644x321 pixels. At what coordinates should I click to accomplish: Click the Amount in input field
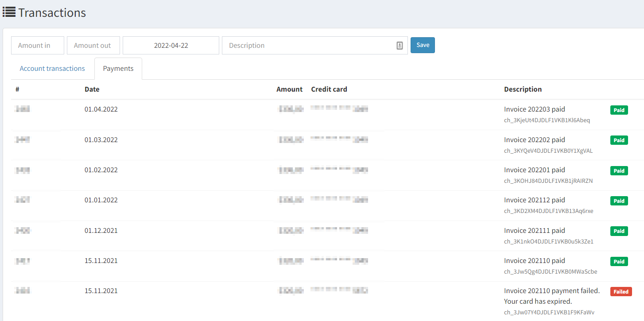click(38, 46)
